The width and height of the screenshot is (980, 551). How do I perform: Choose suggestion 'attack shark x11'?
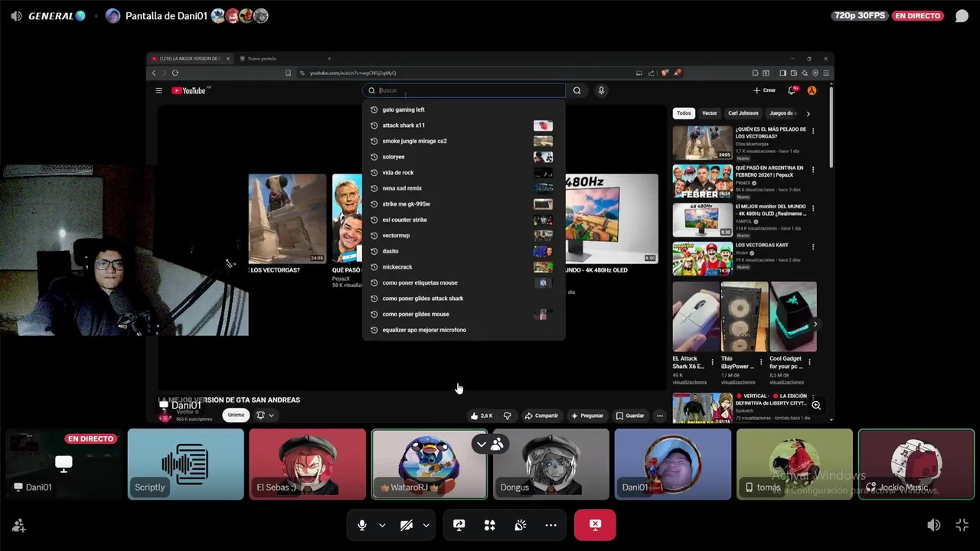tap(464, 126)
